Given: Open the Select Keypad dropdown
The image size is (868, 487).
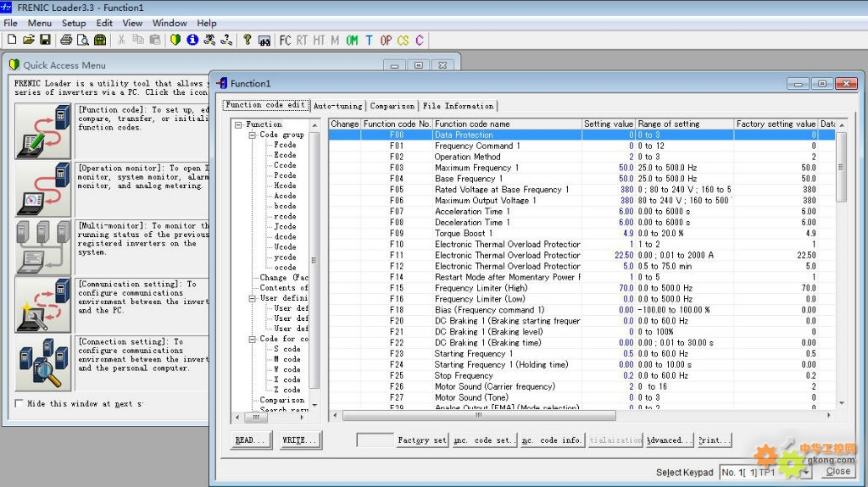Looking at the screenshot, I should point(807,472).
